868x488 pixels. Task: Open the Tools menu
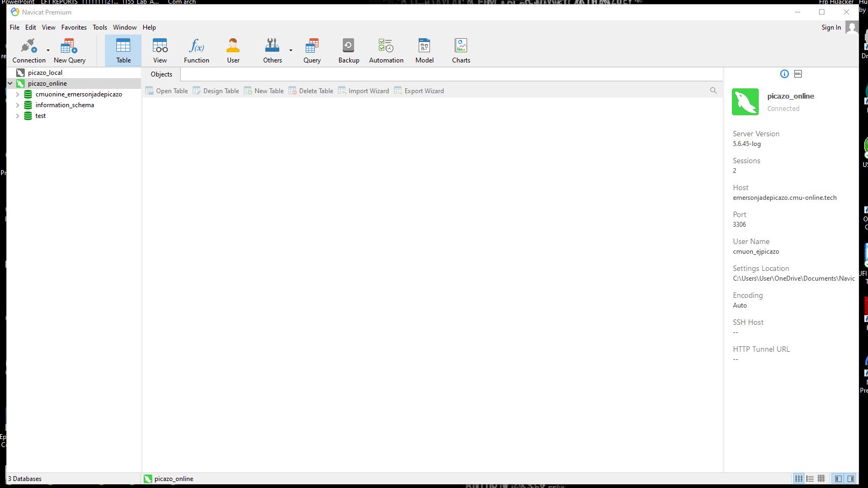tap(100, 27)
